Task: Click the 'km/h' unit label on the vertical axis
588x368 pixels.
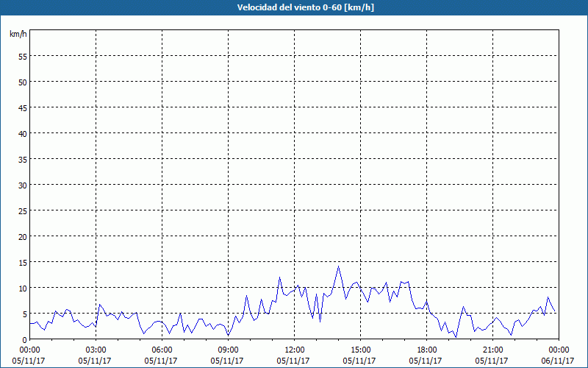Action: click(18, 34)
